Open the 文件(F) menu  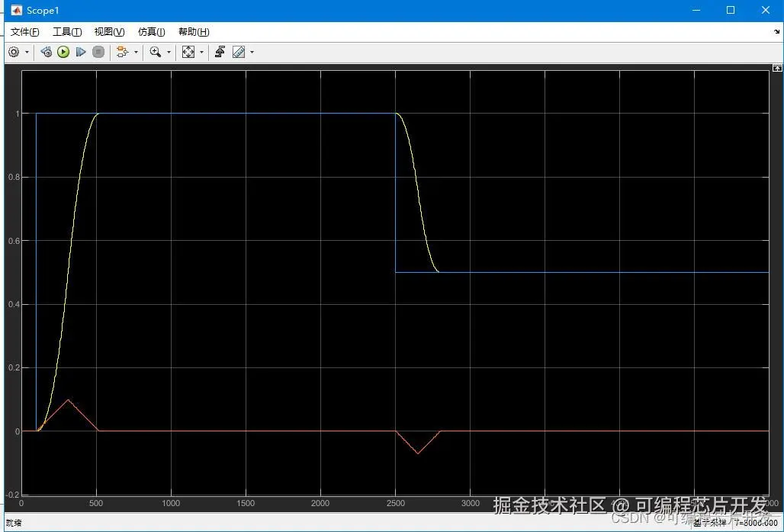click(24, 32)
